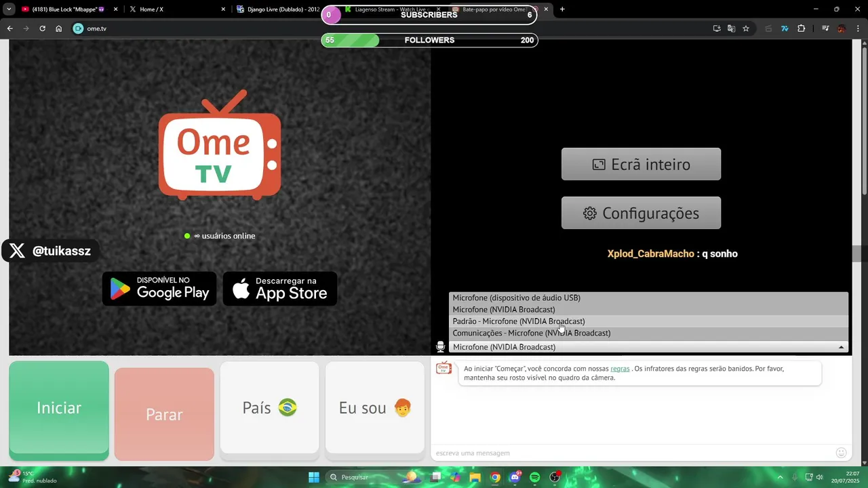Open Spotify from the taskbar
This screenshot has width=868, height=488.
[535, 477]
